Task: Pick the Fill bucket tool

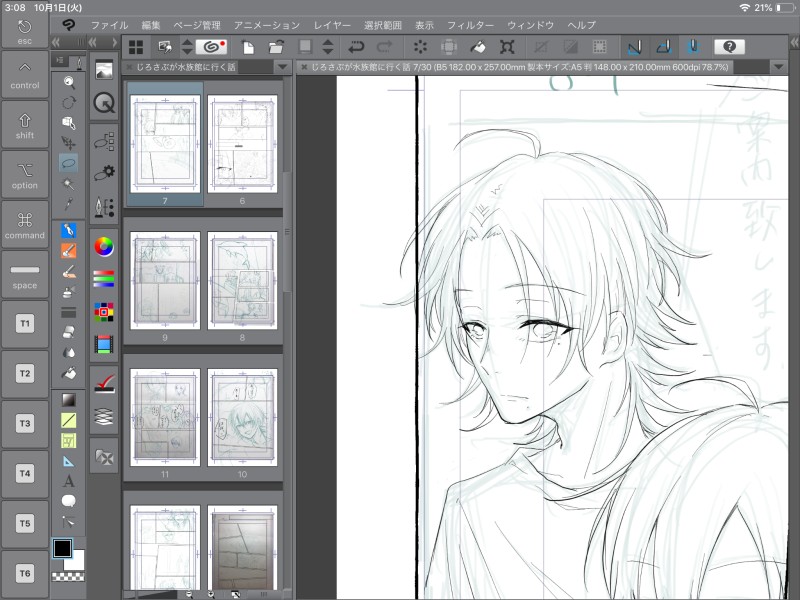Action: [x=68, y=373]
